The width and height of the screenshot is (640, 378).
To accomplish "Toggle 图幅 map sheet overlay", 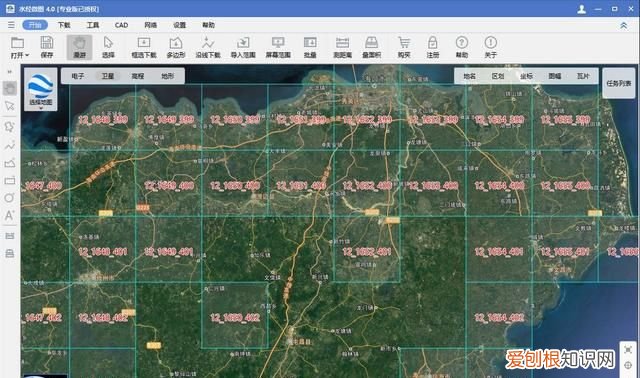I will (x=555, y=76).
